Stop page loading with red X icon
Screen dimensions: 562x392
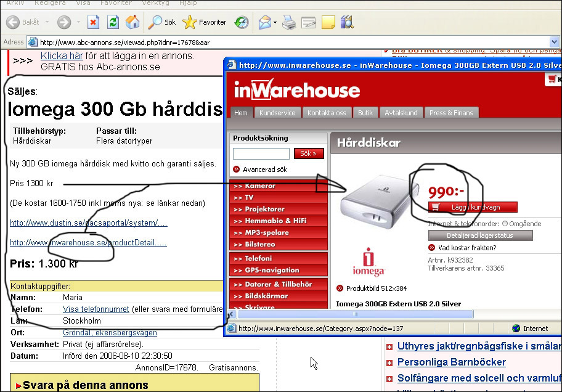click(x=93, y=22)
